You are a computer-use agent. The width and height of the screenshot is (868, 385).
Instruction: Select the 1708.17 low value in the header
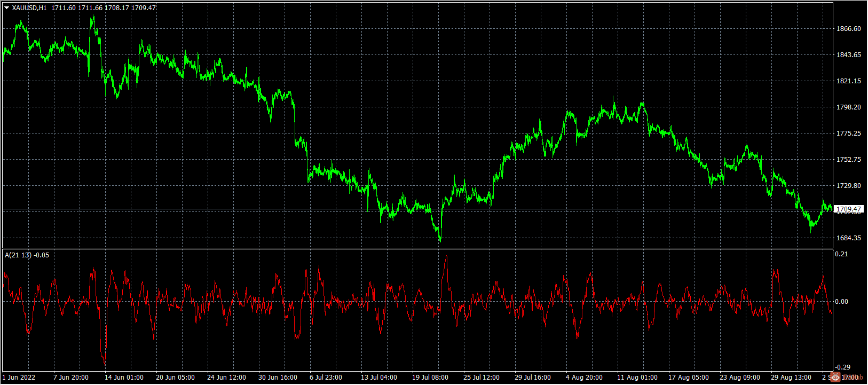pos(117,8)
